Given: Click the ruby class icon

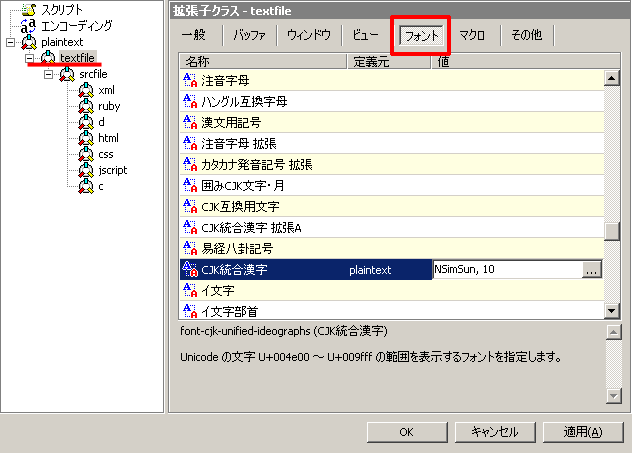Looking at the screenshot, I should point(86,106).
